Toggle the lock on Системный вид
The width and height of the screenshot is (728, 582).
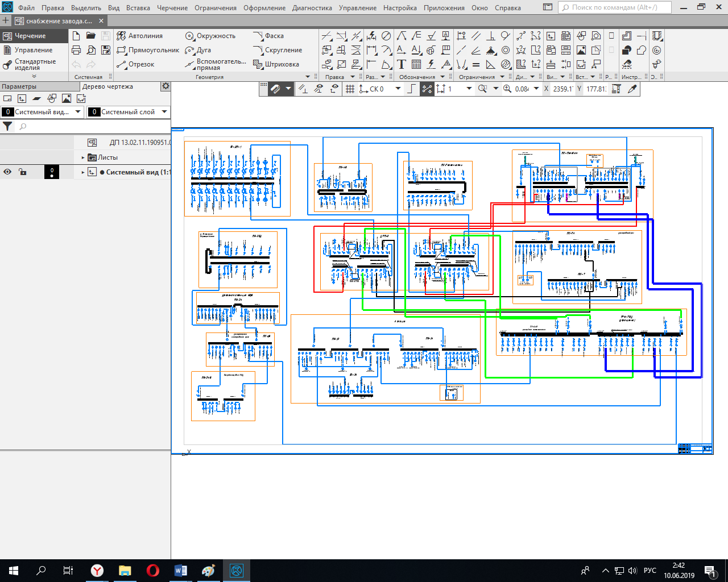22,172
